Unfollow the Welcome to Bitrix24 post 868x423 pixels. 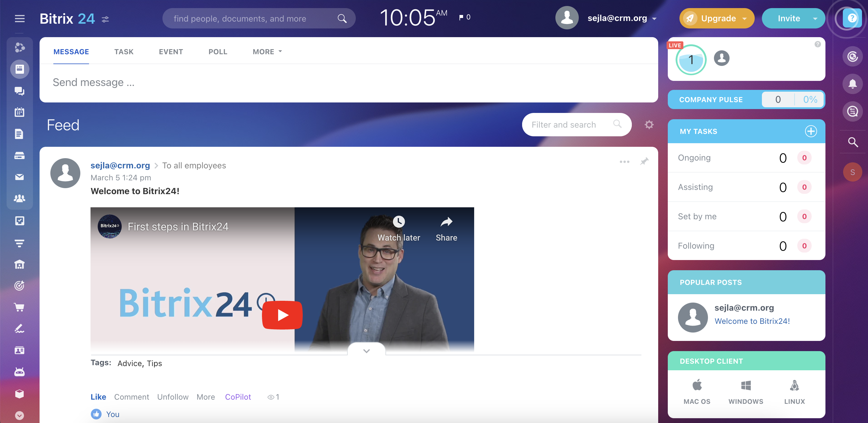(x=173, y=397)
